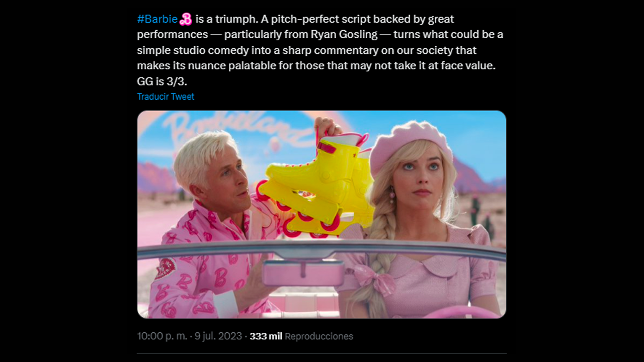Open the attached Barbie movie image
Image resolution: width=644 pixels, height=362 pixels.
click(321, 214)
